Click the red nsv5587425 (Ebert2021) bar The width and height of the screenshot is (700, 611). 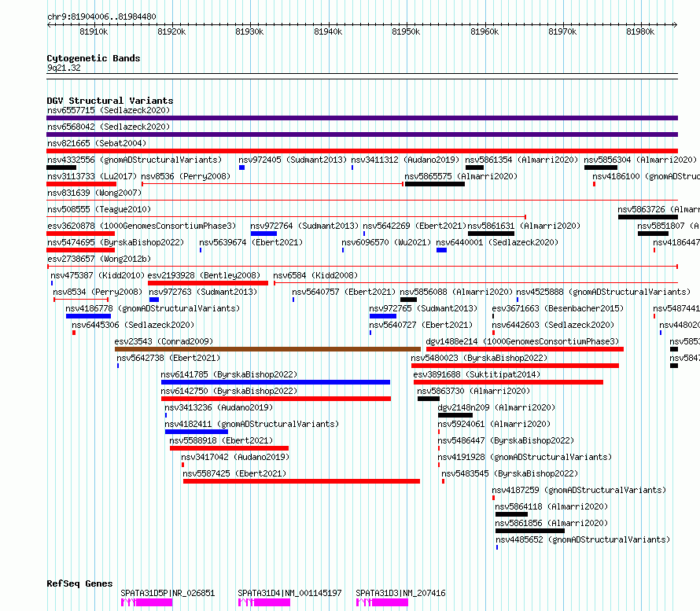(302, 481)
